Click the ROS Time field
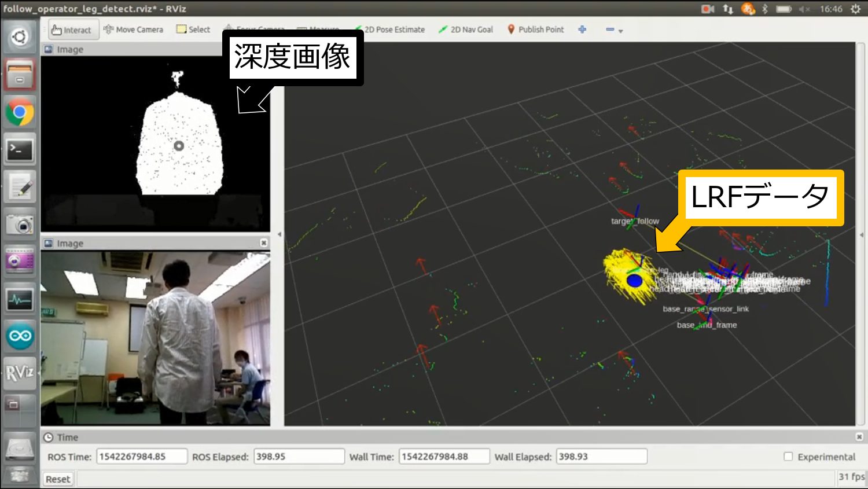Image resolution: width=868 pixels, height=489 pixels. tap(141, 457)
